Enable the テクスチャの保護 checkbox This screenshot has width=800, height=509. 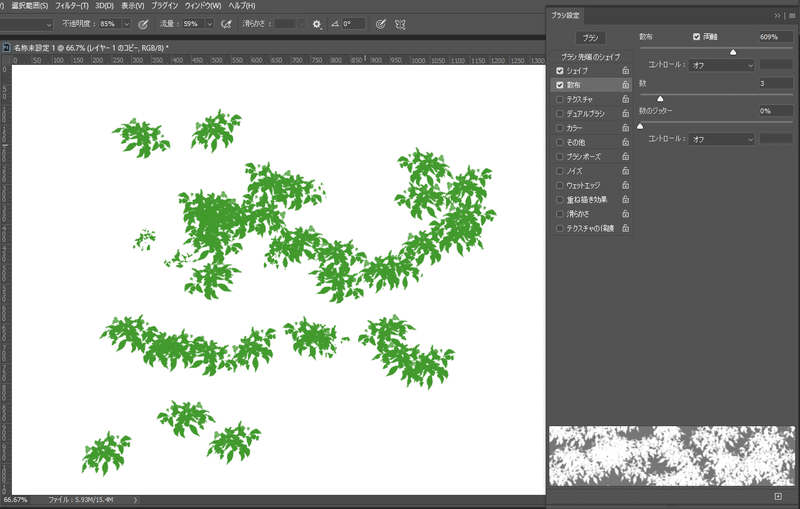pos(560,228)
